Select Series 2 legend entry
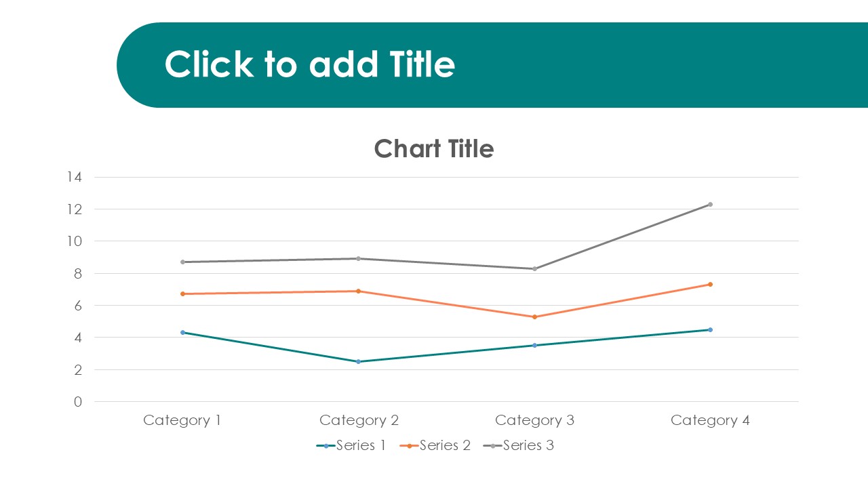Viewport: 868px width, 488px height. point(435,445)
